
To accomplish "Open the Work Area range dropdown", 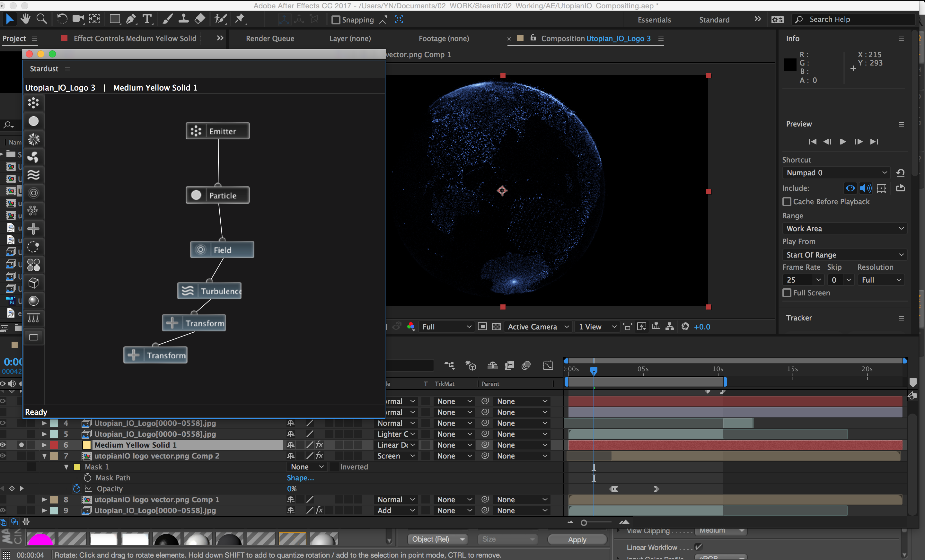I will pos(844,229).
